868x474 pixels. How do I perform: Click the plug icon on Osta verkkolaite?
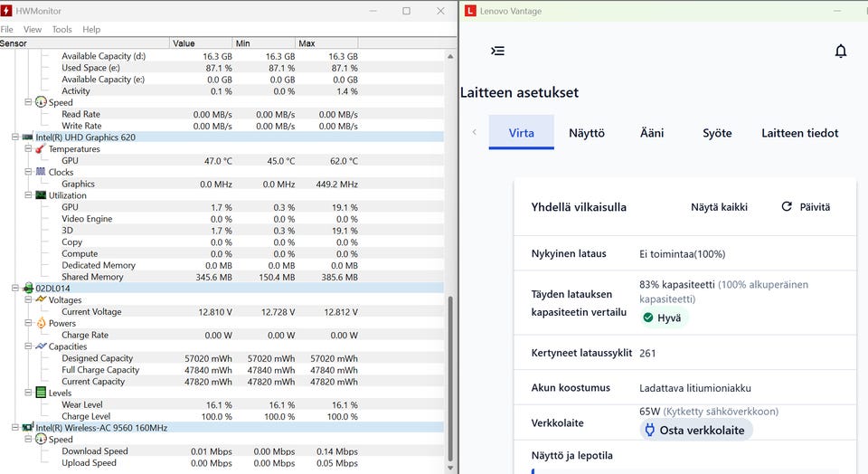pyautogui.click(x=650, y=431)
